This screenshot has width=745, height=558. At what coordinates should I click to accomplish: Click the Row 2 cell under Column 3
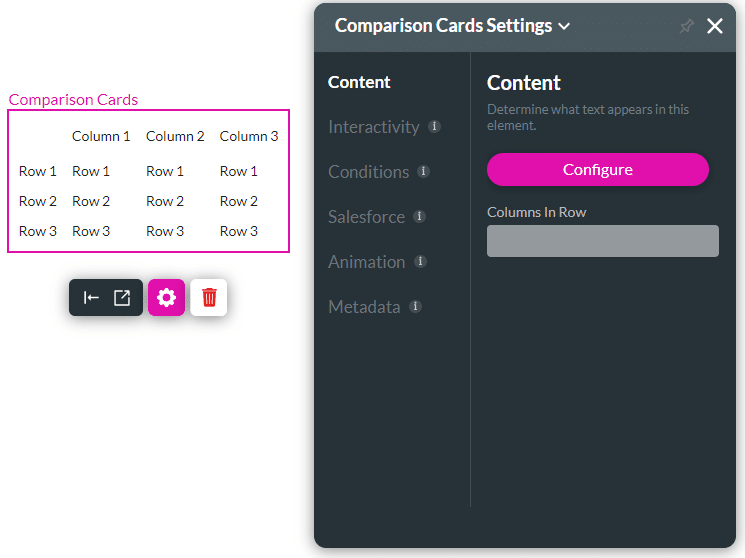coord(239,202)
